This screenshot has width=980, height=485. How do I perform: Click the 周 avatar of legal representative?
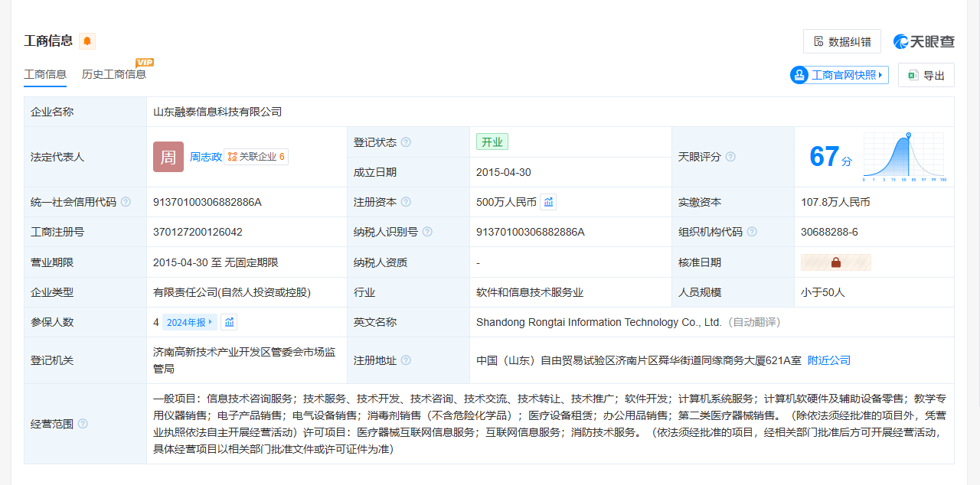point(168,157)
